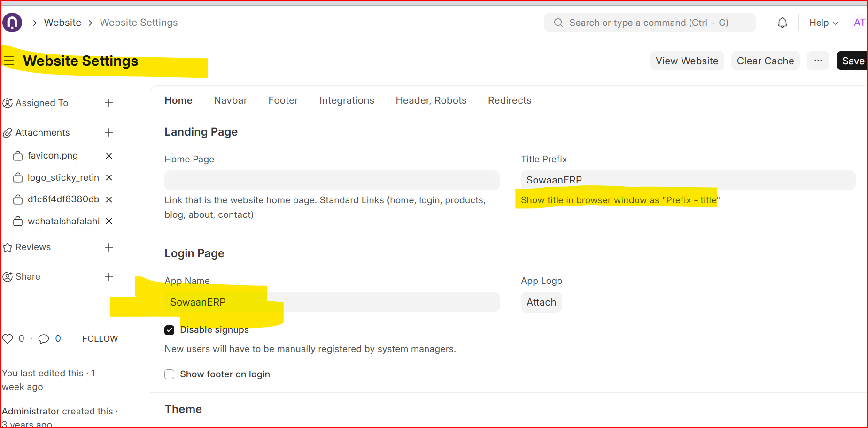The image size is (868, 428).
Task: Remove wahatalshafalahi attachment
Action: coord(109,221)
